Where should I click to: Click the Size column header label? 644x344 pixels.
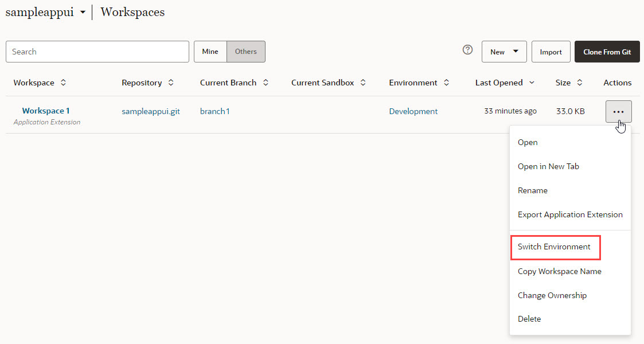tap(563, 83)
